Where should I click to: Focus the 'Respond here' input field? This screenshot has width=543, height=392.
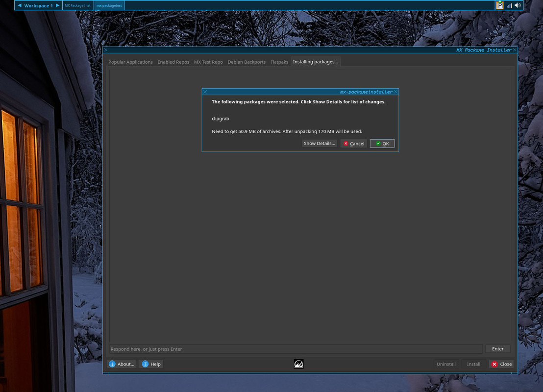pos(296,349)
